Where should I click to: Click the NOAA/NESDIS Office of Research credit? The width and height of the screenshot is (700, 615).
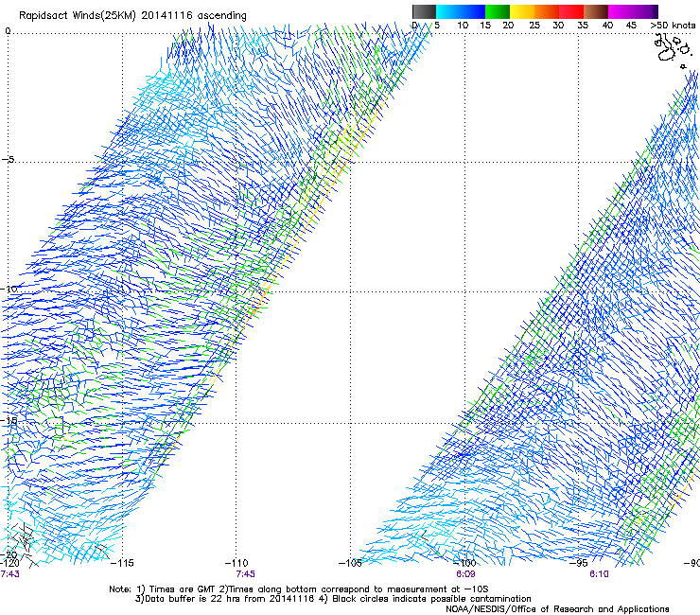pos(557,609)
